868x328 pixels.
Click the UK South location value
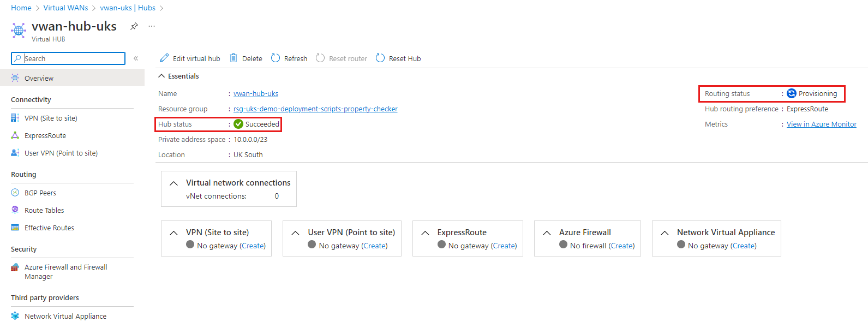[x=248, y=154]
